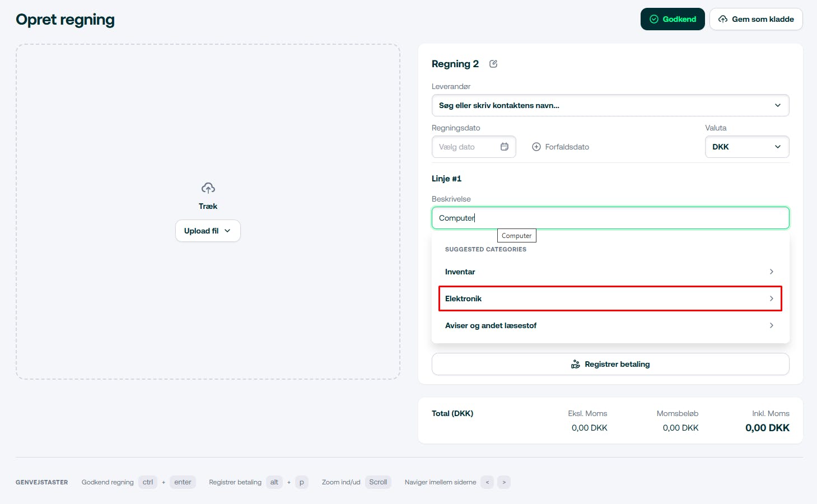
Task: Open the Valuta DKK currency dropdown
Action: (746, 147)
